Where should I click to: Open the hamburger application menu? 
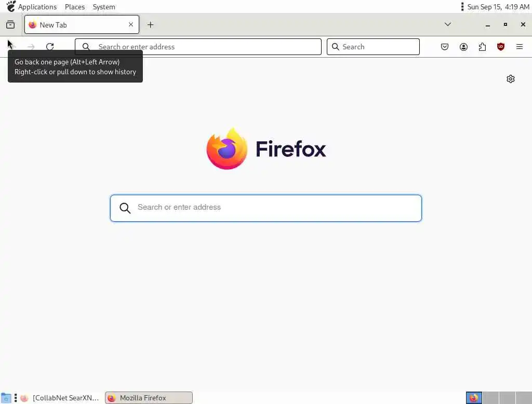click(x=520, y=47)
